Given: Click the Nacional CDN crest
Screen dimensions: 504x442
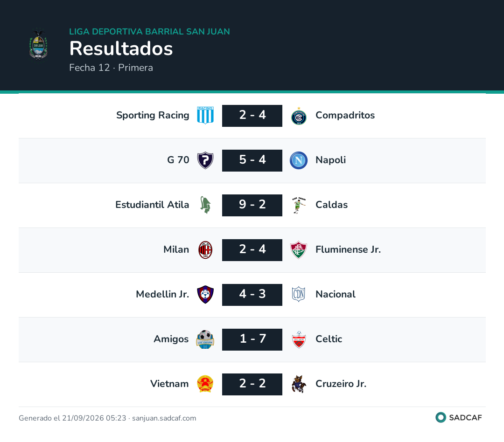Looking at the screenshot, I should [x=299, y=294].
